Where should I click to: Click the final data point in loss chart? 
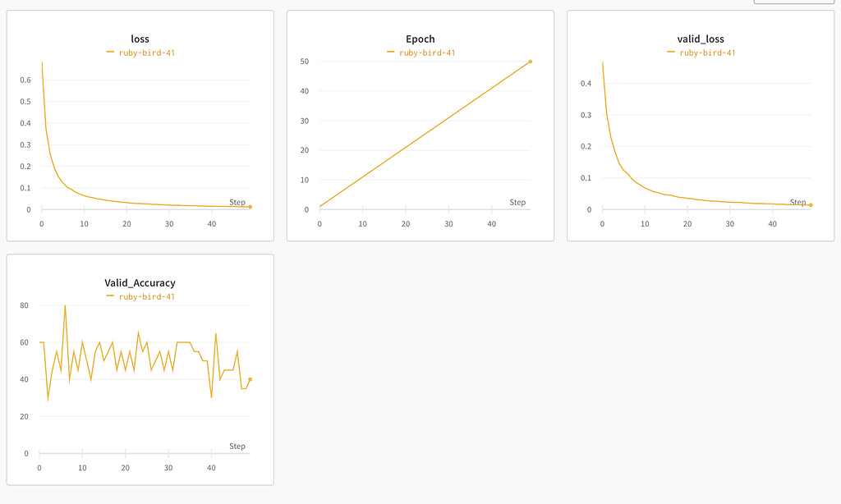tap(250, 207)
